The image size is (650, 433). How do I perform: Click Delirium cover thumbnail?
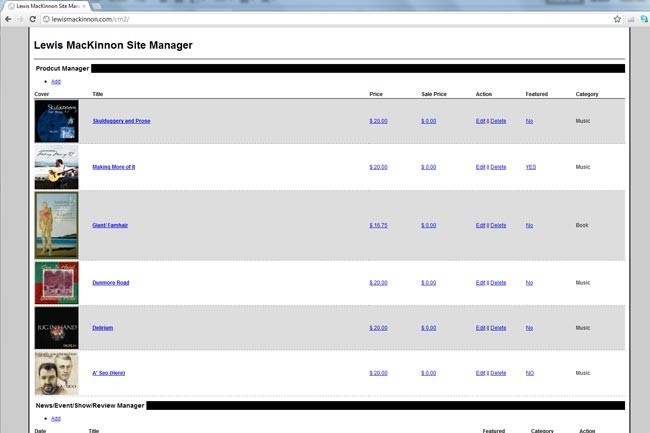(x=56, y=328)
